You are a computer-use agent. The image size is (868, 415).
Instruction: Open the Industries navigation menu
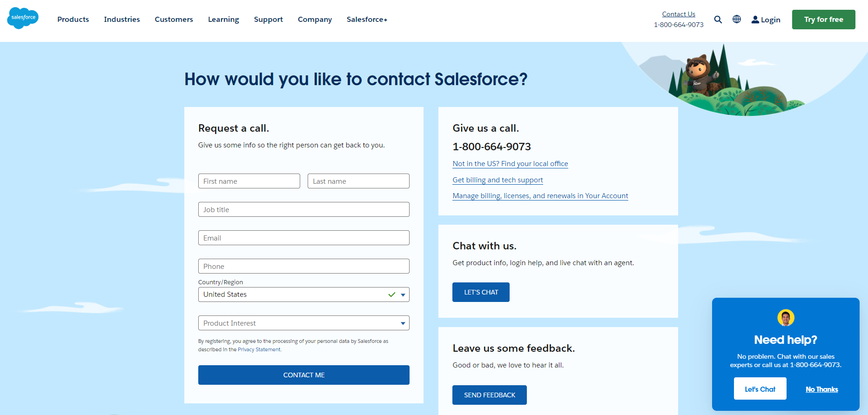pyautogui.click(x=122, y=19)
